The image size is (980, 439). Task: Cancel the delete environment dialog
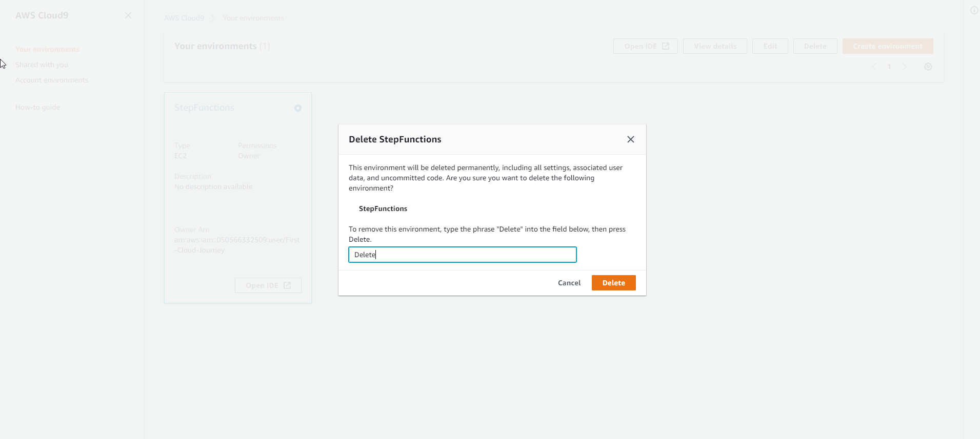pyautogui.click(x=569, y=283)
